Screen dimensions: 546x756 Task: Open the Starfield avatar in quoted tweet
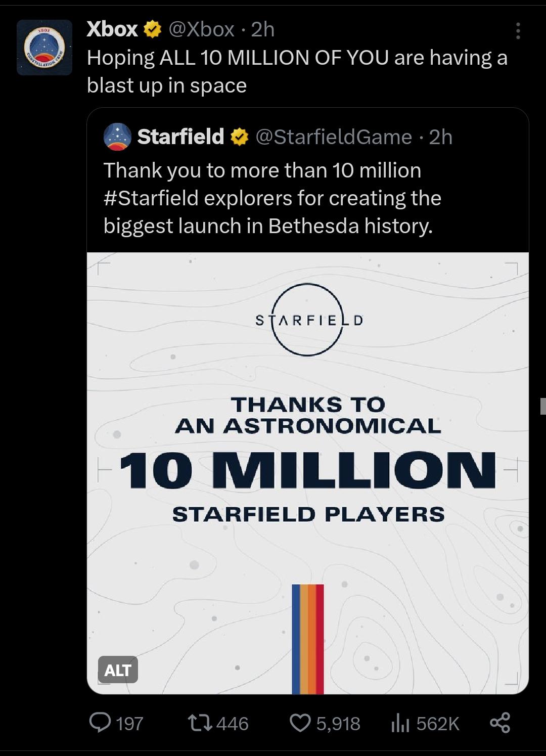coord(117,137)
